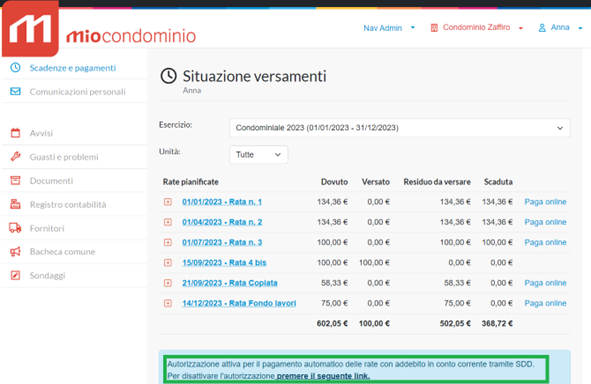The height and width of the screenshot is (384, 591).
Task: Click the user icon next to Anna
Action: [x=542, y=28]
